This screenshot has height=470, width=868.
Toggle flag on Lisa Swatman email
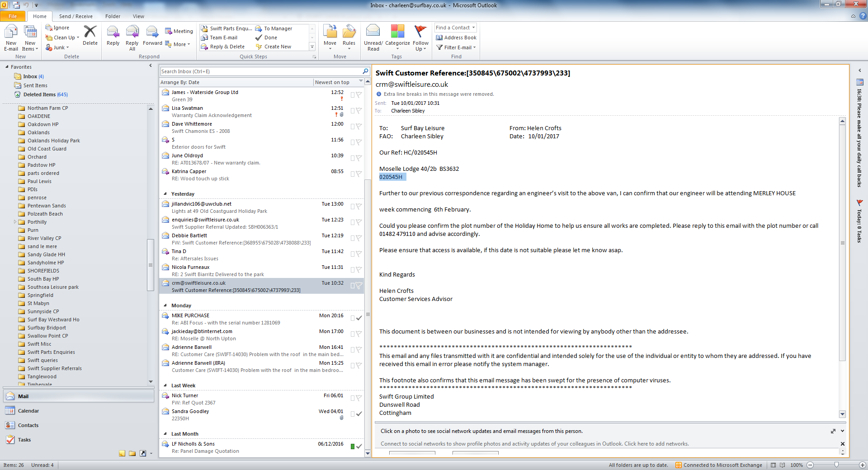click(x=359, y=110)
